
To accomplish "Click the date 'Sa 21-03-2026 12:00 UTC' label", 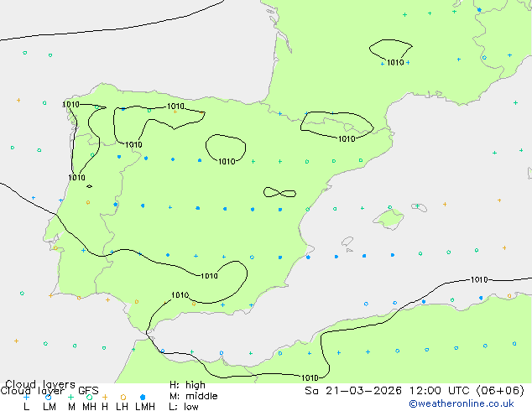I will 389,391.
